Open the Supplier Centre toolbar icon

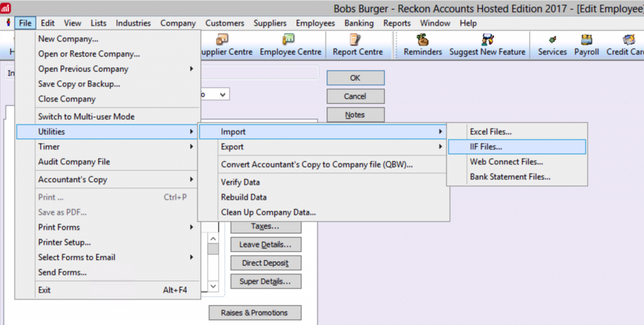pos(222,40)
